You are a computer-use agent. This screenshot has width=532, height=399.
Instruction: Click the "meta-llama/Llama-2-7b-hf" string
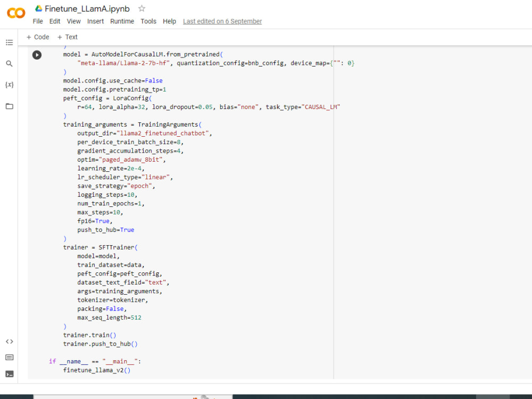[123, 63]
